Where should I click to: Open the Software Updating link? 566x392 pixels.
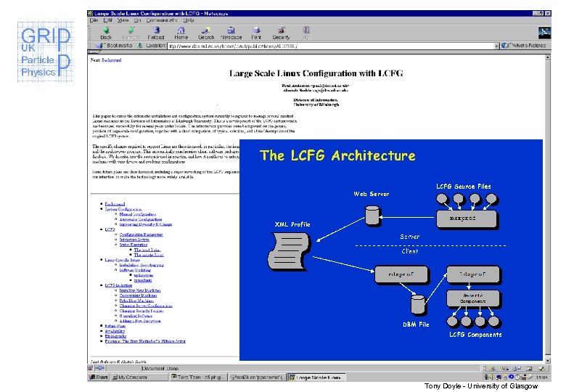pyautogui.click(x=135, y=269)
